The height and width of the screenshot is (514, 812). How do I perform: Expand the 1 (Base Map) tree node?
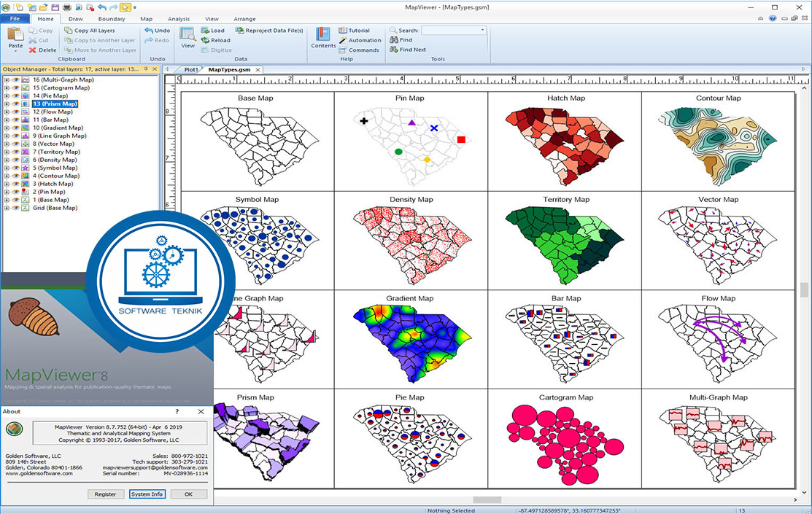coord(7,200)
